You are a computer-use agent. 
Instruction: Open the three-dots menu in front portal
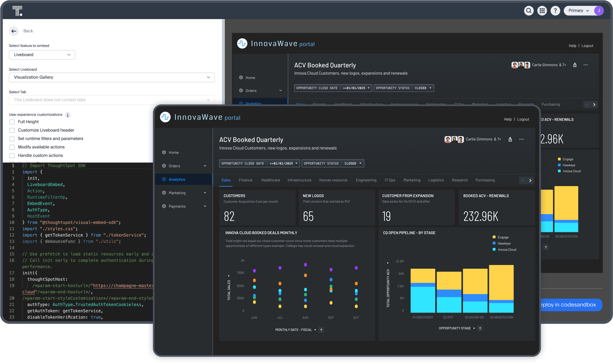tap(521, 139)
